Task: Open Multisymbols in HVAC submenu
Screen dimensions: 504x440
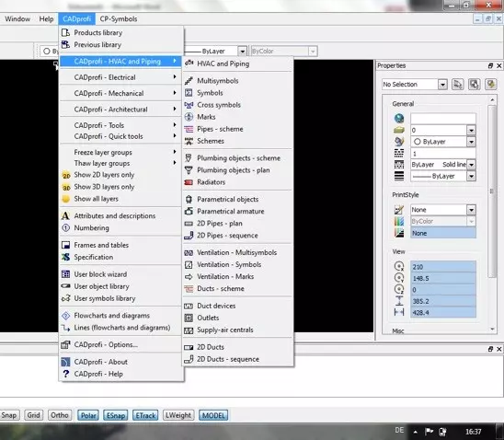Action: [x=218, y=81]
